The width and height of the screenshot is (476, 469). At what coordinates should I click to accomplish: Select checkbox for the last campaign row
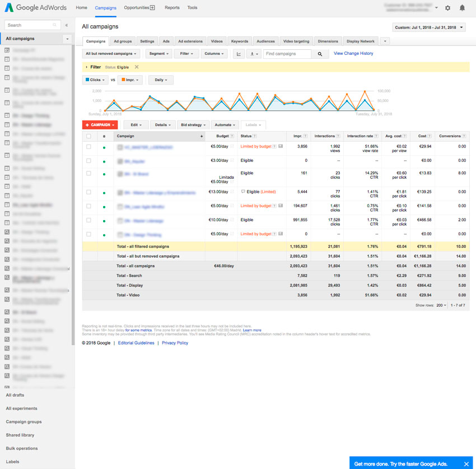coord(88,234)
